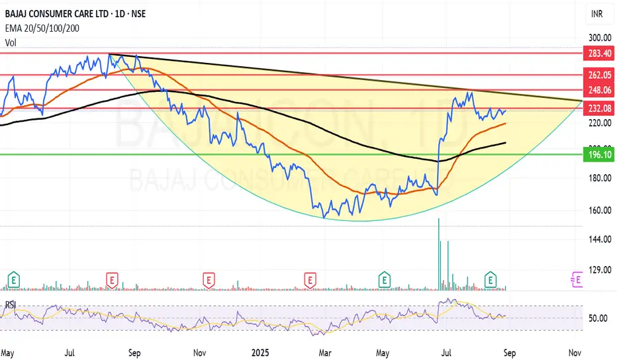Select the red 232.08 price level label
Viewport: 617px width, 364px height.
click(599, 109)
